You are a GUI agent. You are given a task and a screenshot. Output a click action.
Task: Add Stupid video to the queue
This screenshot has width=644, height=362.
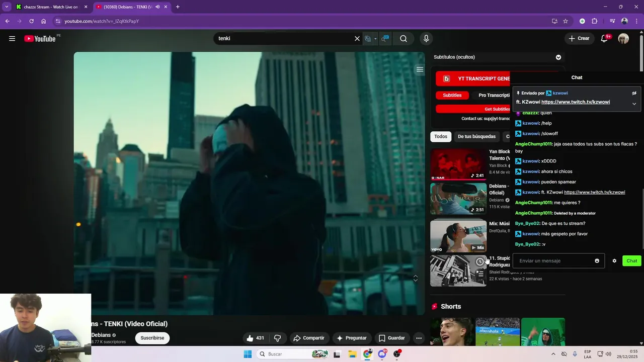(x=480, y=275)
